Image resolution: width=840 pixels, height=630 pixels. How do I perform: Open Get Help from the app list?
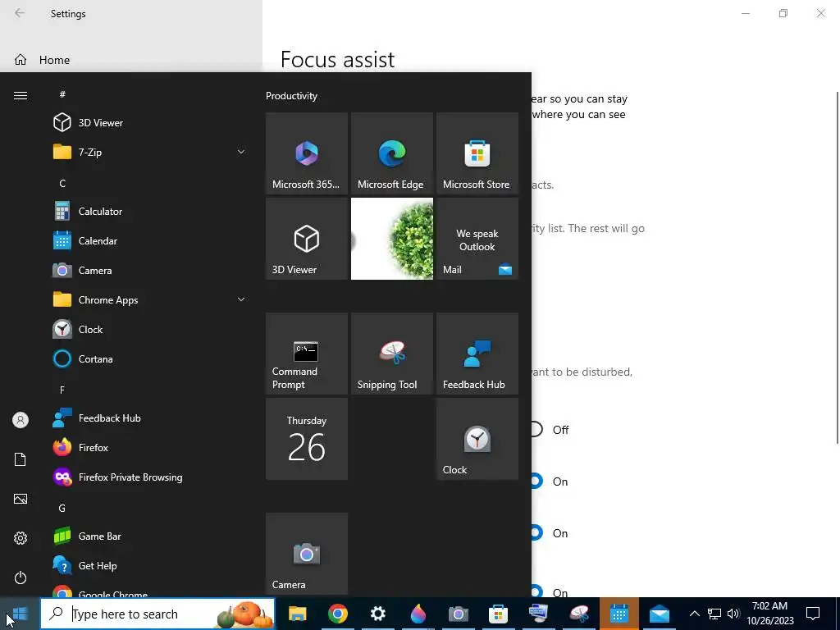pos(150,566)
